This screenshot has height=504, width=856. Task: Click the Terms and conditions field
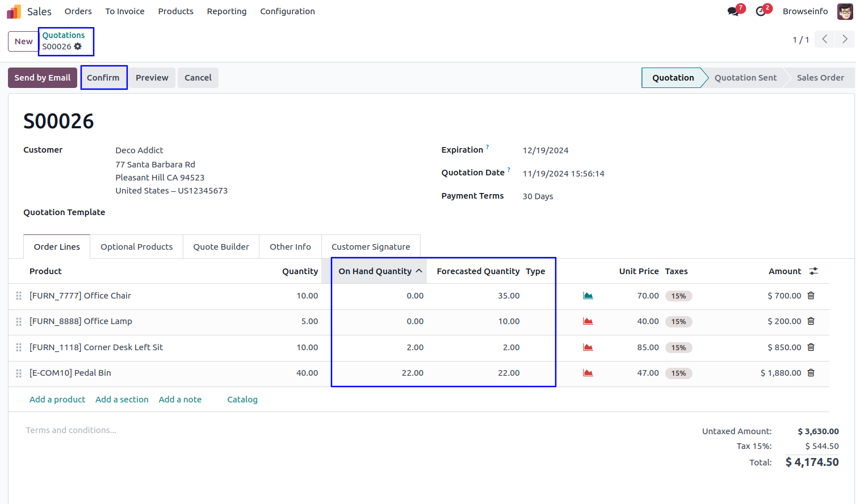pyautogui.click(x=71, y=430)
